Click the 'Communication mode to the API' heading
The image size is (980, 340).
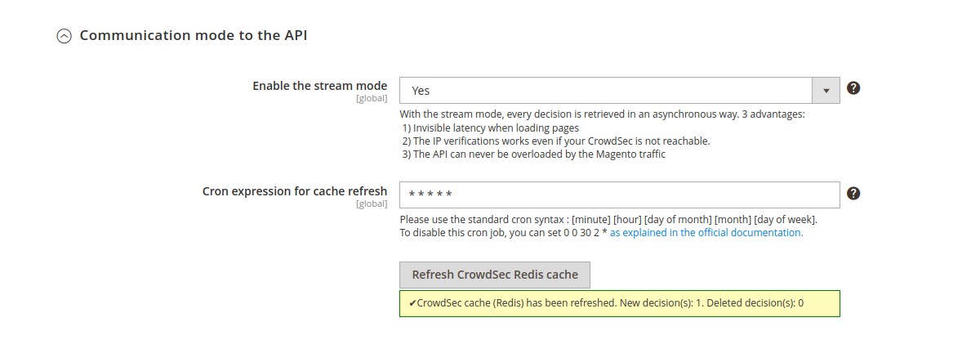click(193, 35)
